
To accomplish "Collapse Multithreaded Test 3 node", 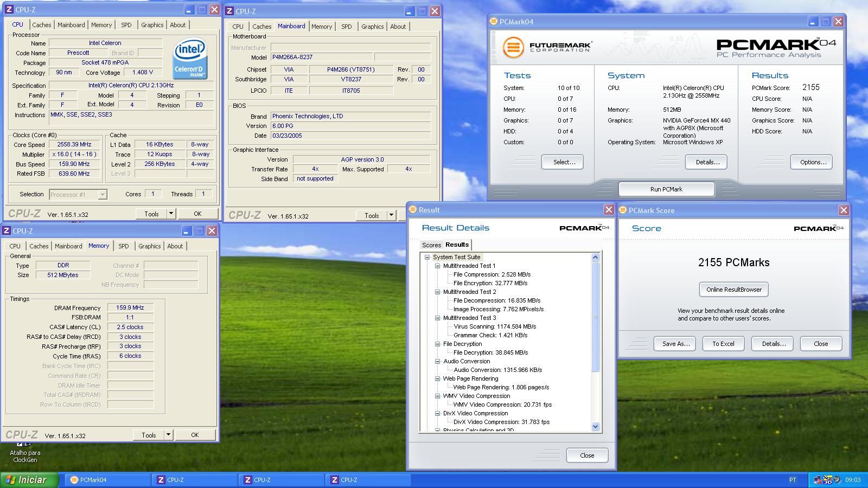I will 437,318.
